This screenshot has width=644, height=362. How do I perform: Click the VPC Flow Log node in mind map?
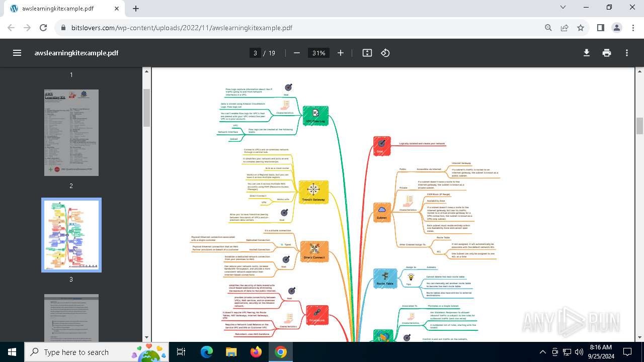tap(315, 116)
